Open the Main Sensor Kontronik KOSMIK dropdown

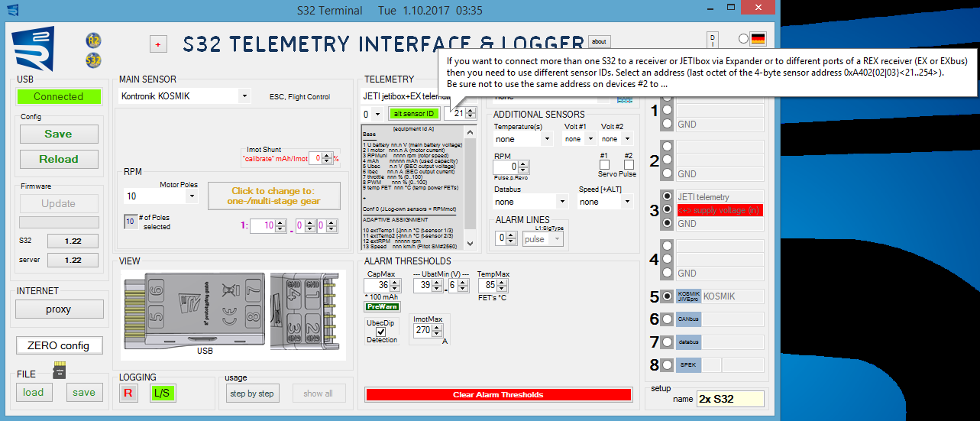tap(185, 97)
